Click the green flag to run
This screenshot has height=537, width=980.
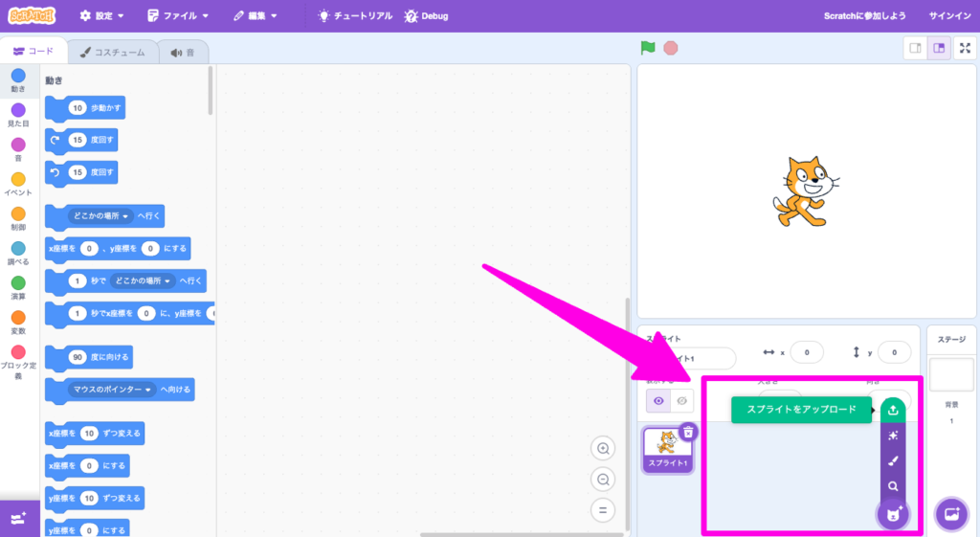[x=648, y=47]
